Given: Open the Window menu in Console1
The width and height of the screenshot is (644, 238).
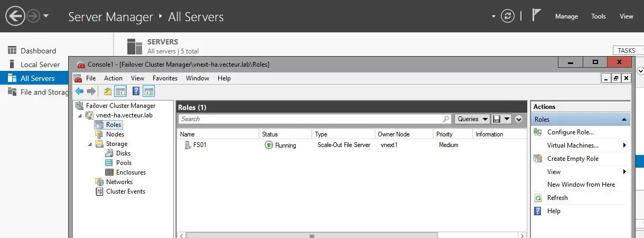Looking at the screenshot, I should coord(198,78).
